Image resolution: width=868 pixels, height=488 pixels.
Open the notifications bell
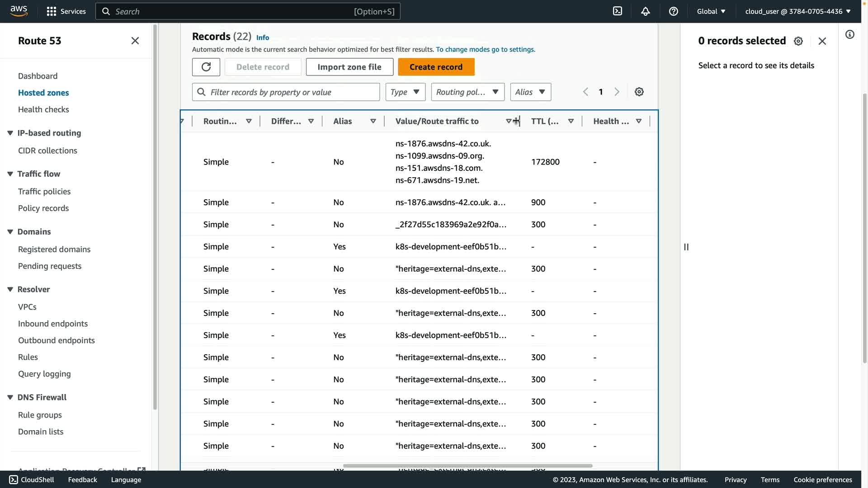coord(646,11)
